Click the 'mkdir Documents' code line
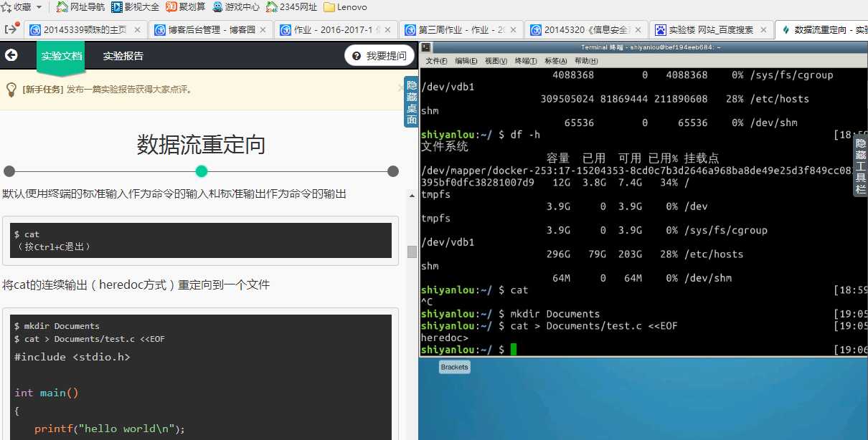868x440 pixels. point(57,326)
